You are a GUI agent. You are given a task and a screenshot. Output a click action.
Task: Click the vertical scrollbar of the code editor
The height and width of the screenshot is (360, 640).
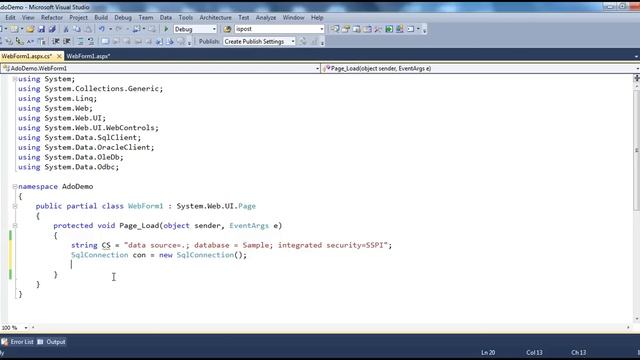(637, 151)
